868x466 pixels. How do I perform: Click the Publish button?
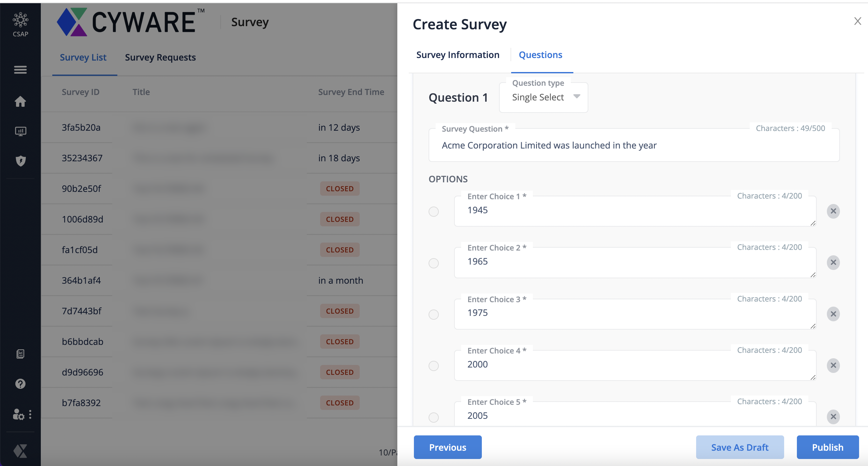tap(827, 447)
